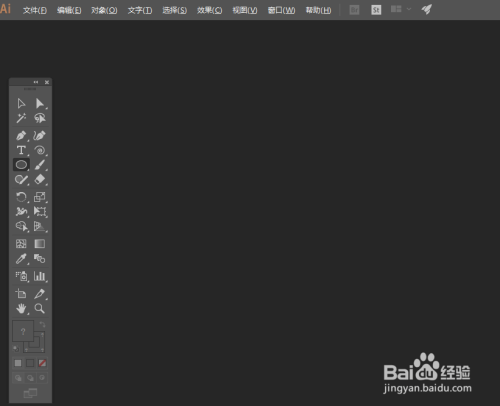Image resolution: width=500 pixels, height=406 pixels.
Task: Select the Symbol Sprayer tool
Action: 21,276
